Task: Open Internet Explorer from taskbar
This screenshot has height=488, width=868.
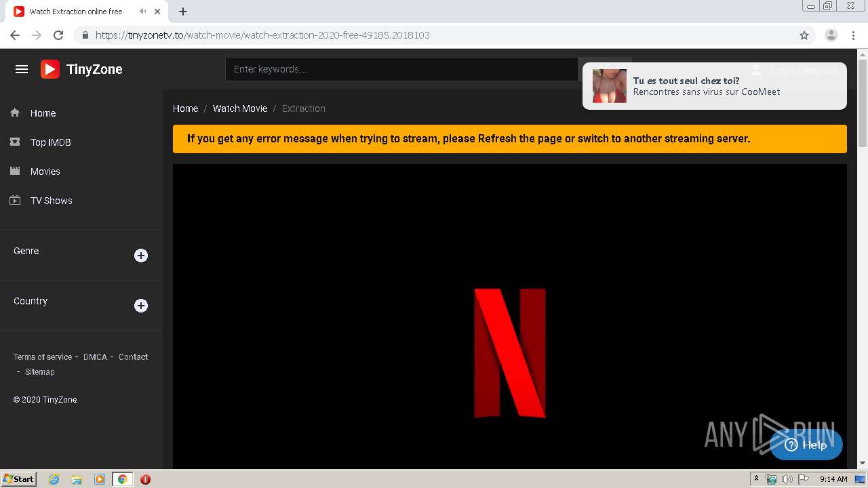Action: click(x=54, y=479)
